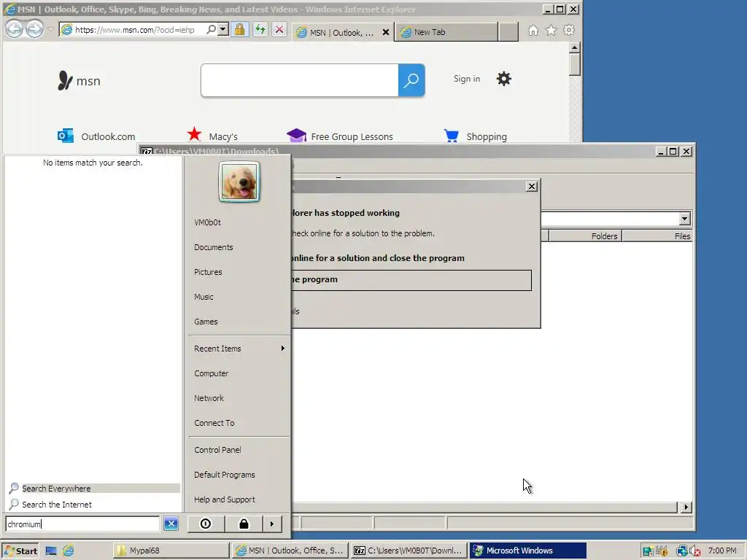Viewport: 747px width, 560px height.
Task: Switch to the New Tab browser tab
Action: coord(446,32)
